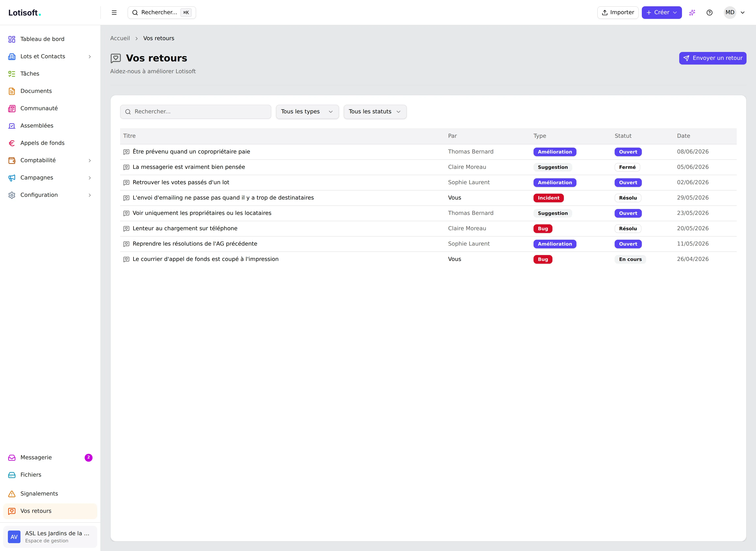The height and width of the screenshot is (551, 756).
Task: Click the Incident type badge
Action: [548, 198]
